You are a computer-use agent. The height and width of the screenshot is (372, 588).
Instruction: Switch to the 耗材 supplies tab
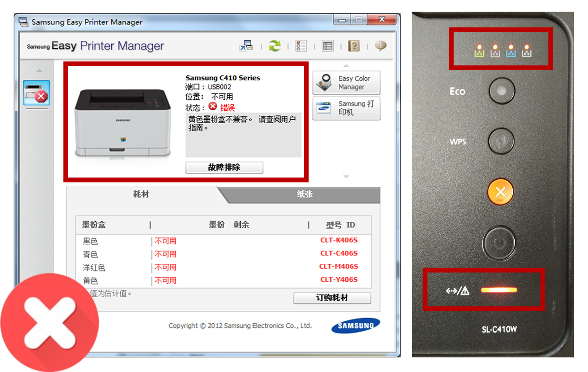tap(141, 194)
